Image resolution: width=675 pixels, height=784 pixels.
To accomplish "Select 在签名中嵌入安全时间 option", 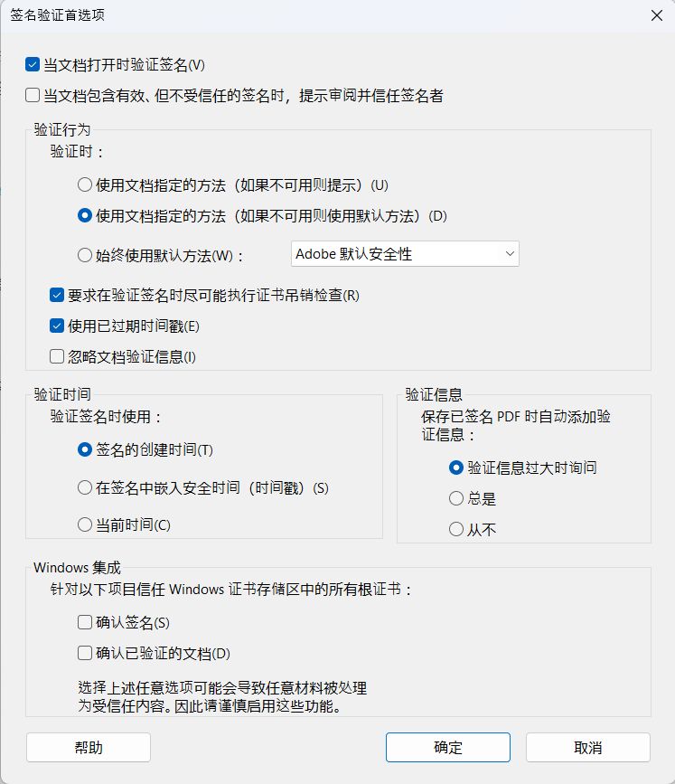I will tap(85, 487).
